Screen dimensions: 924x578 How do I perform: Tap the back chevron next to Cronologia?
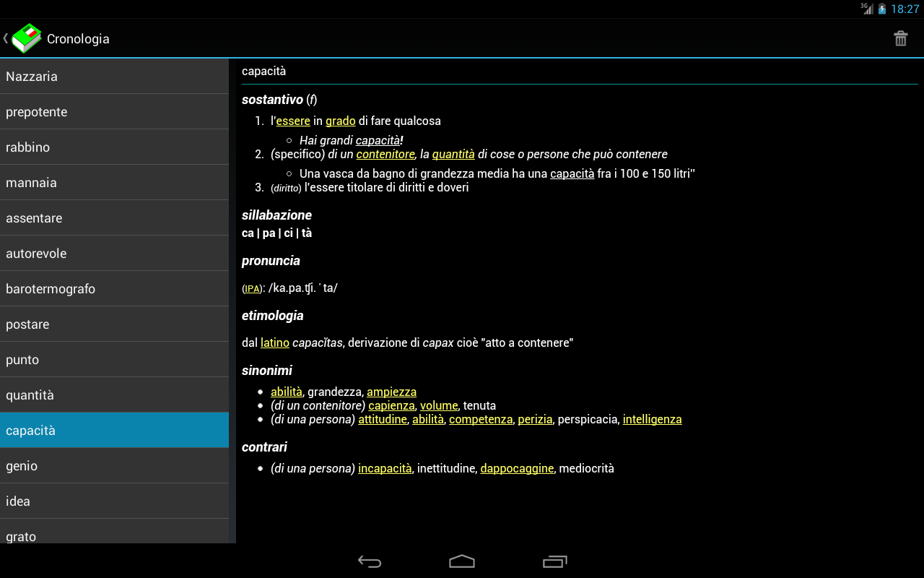pos(5,38)
